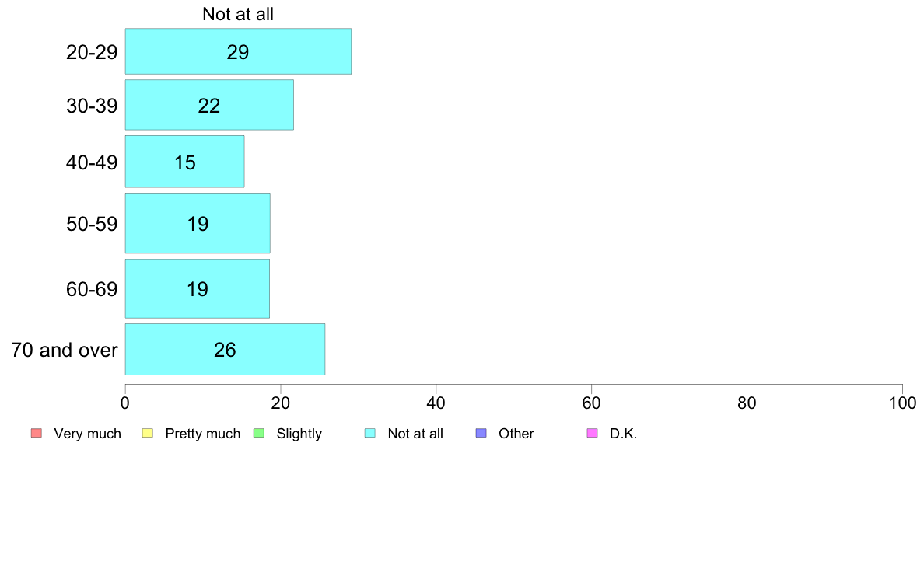
Task: Click the Slightly legend label
Action: coord(299,434)
